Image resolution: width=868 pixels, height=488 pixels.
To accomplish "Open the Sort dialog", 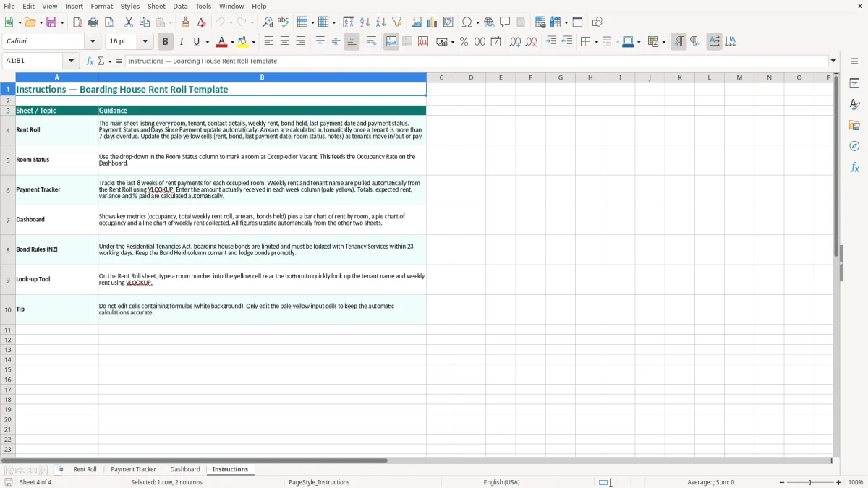I will pos(349,22).
